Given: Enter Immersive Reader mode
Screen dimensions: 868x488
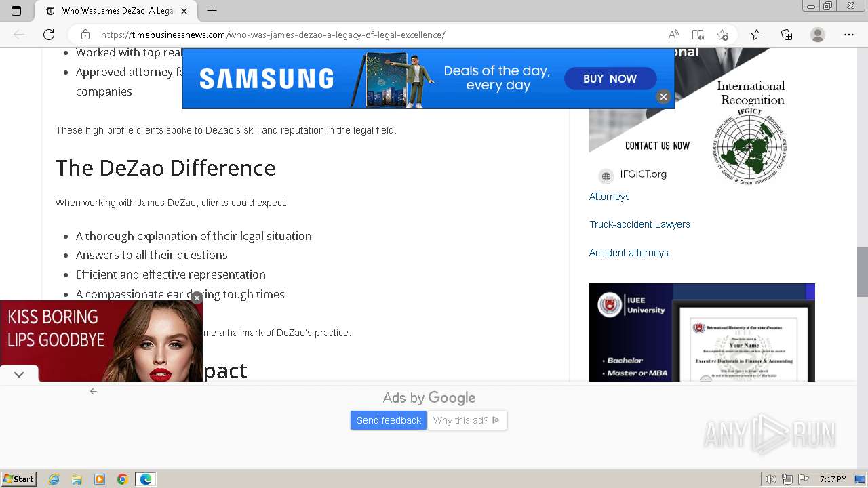Looking at the screenshot, I should (698, 35).
